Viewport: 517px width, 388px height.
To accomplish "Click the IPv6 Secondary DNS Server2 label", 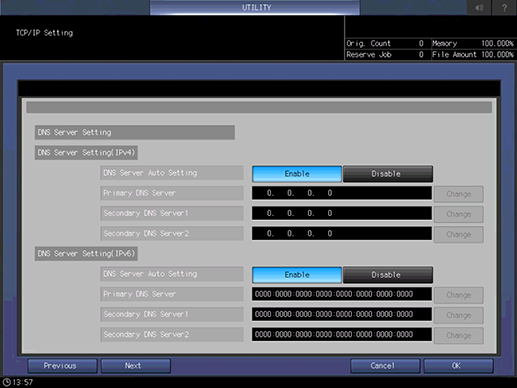I will [172, 334].
